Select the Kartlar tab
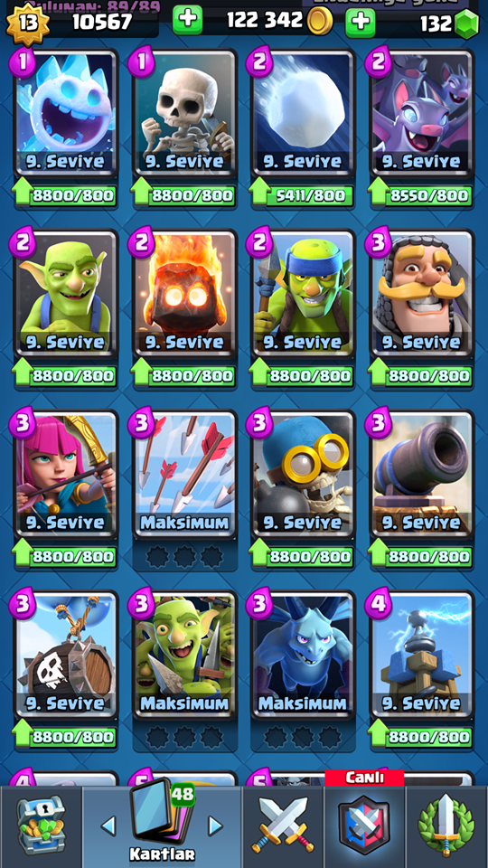488x868 pixels. coord(162,826)
